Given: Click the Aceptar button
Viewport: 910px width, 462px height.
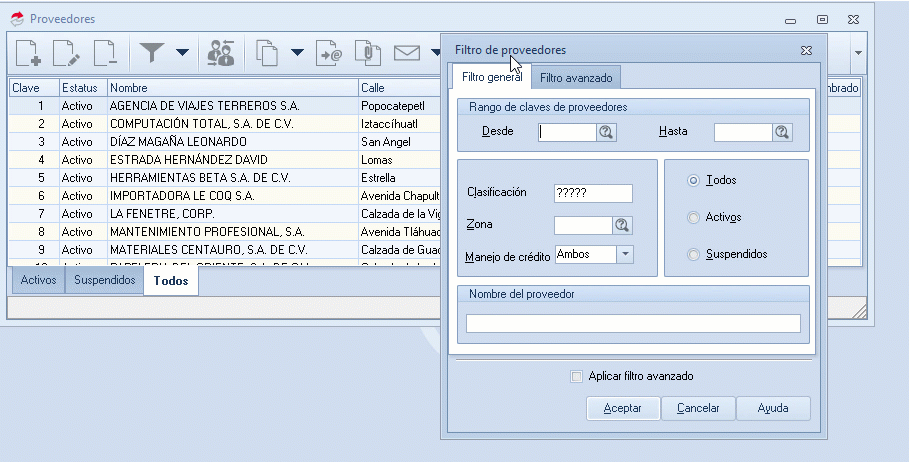Looking at the screenshot, I should point(623,408).
